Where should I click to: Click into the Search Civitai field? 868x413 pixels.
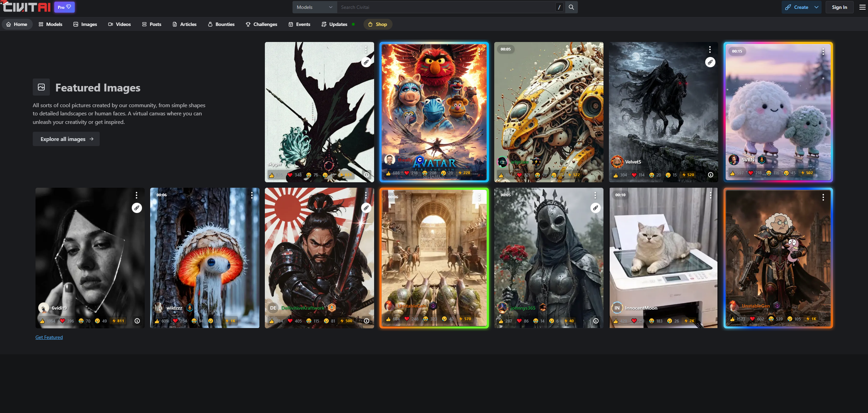click(x=444, y=7)
